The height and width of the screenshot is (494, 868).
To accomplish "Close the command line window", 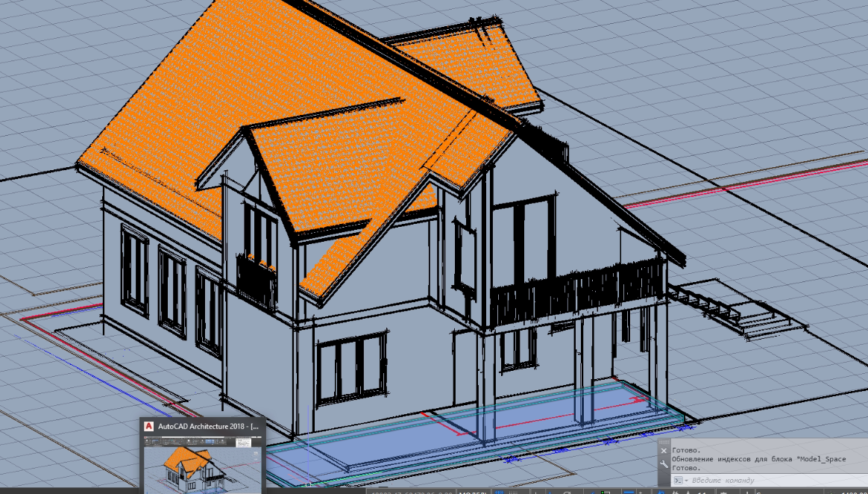I will click(664, 451).
